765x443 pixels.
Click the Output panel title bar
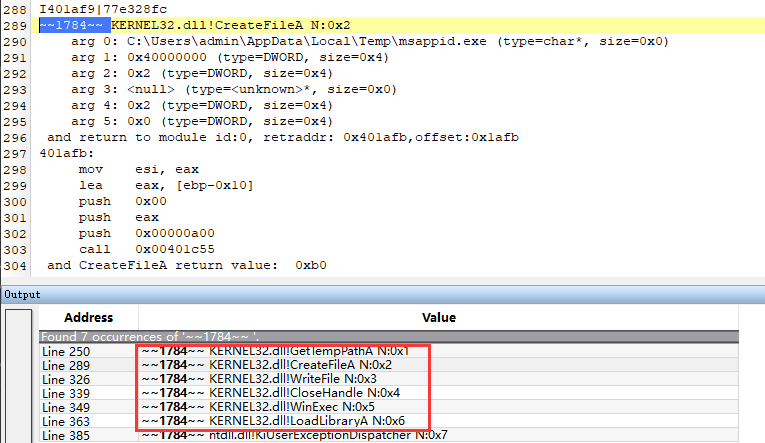tap(382, 295)
